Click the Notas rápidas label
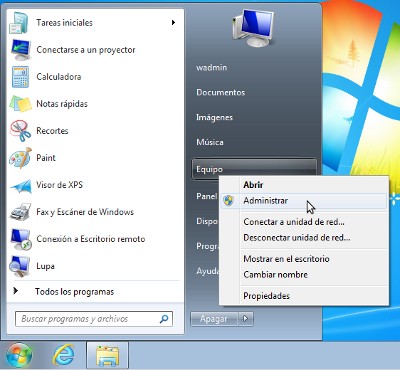The height and width of the screenshot is (370, 400). [62, 104]
